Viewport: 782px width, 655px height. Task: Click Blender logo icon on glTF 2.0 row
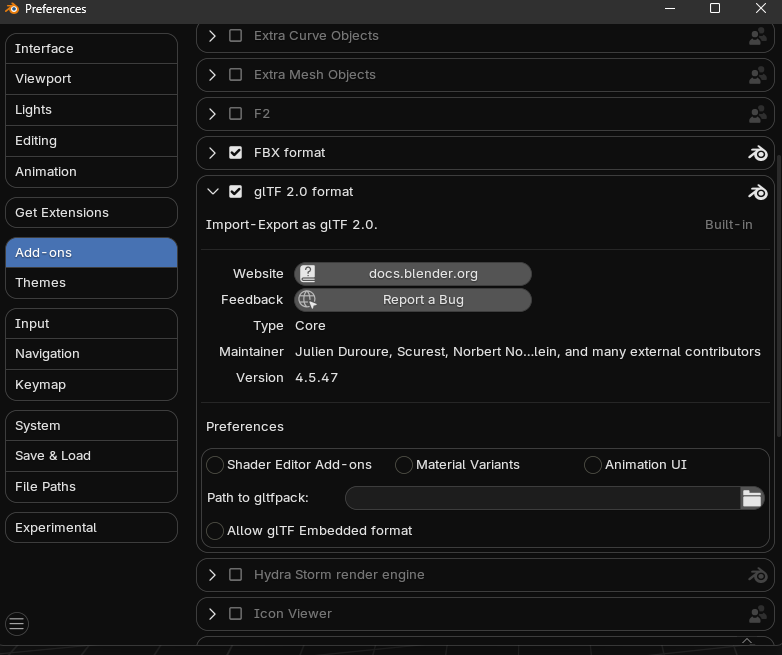(758, 192)
